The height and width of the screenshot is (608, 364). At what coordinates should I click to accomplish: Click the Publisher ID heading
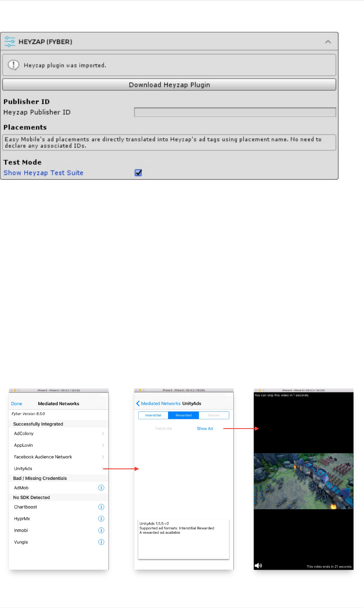click(x=27, y=102)
